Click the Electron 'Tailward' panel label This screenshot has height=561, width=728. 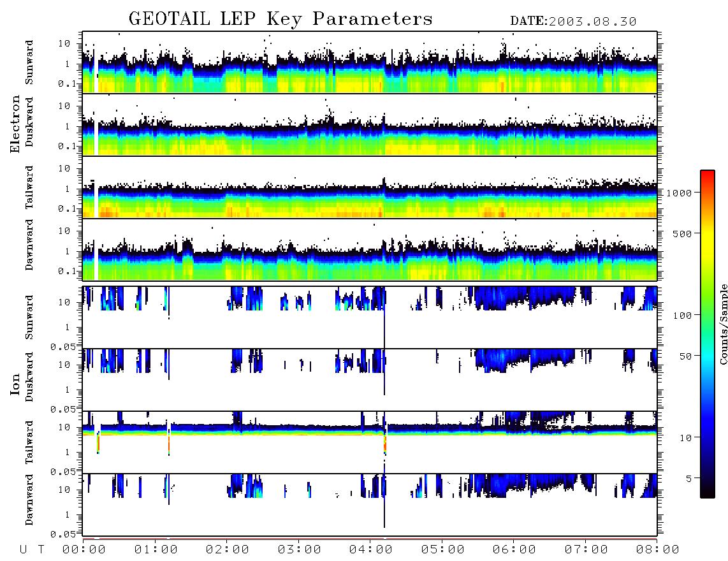tap(29, 187)
